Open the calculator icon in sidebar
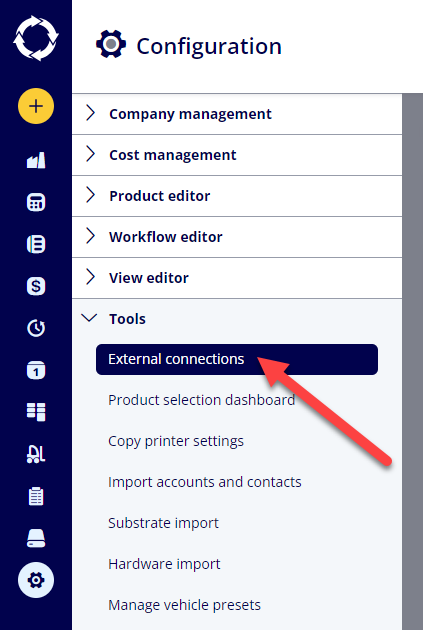423x630 pixels. coord(36,202)
